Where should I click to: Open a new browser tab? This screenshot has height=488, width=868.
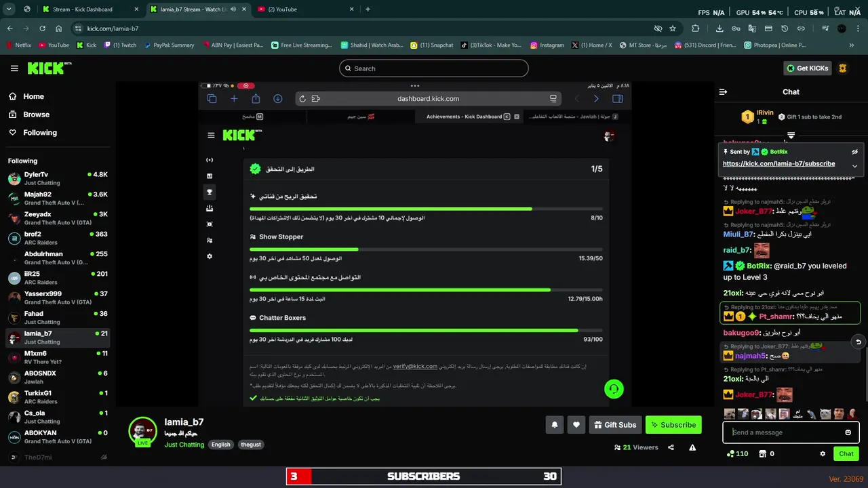point(368,9)
